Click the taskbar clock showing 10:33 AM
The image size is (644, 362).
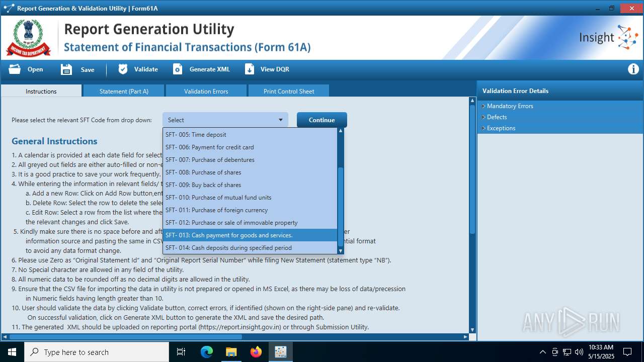click(x=601, y=352)
